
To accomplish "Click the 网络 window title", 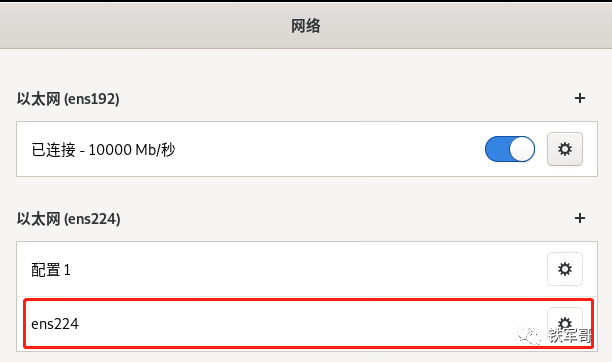I will [x=306, y=26].
